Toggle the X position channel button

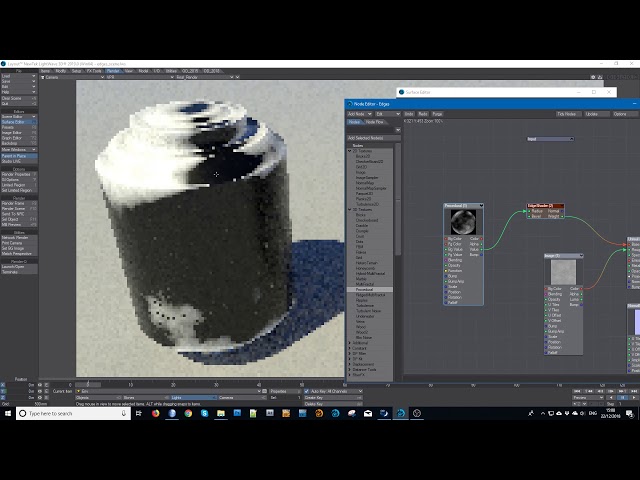(x=3, y=385)
